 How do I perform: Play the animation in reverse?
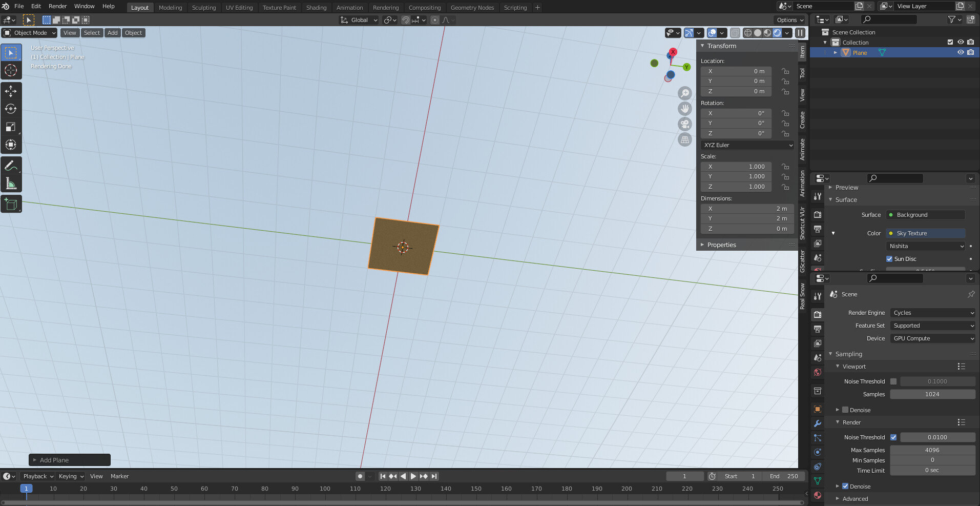pyautogui.click(x=403, y=476)
